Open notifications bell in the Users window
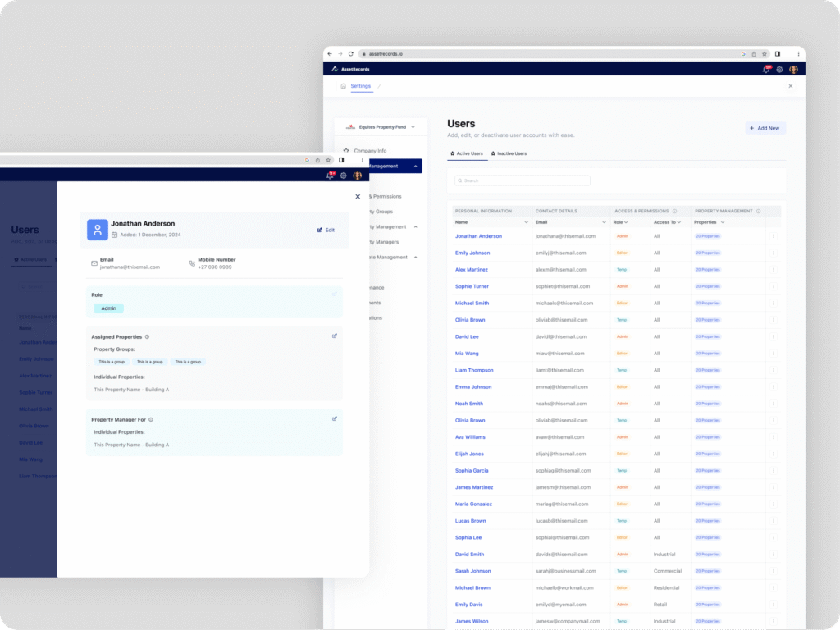The image size is (840, 630). [766, 70]
